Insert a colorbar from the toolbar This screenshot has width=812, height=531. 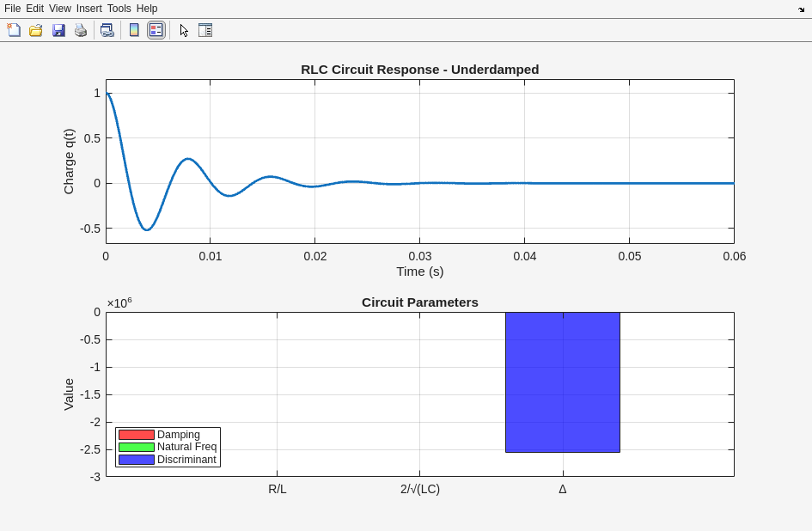pyautogui.click(x=134, y=30)
